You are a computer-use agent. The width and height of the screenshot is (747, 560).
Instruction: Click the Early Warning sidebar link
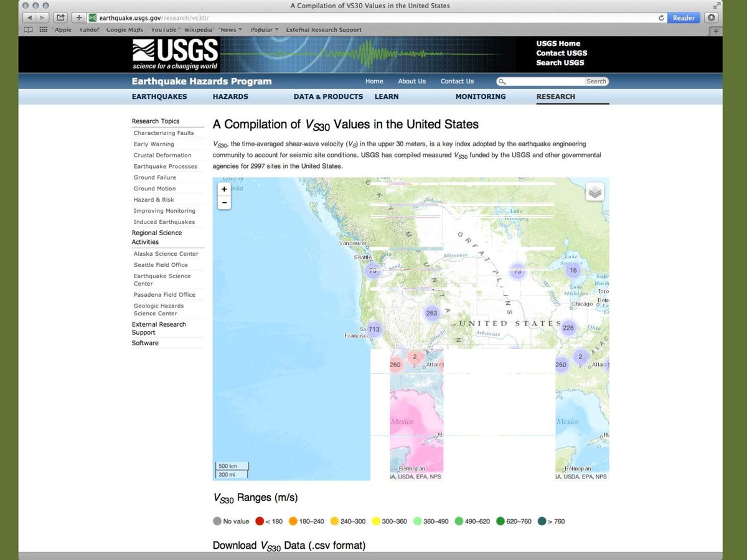[154, 144]
